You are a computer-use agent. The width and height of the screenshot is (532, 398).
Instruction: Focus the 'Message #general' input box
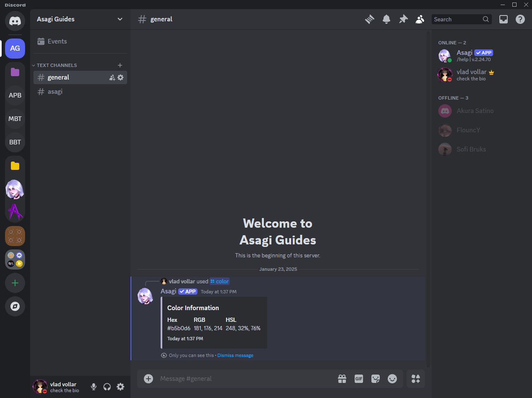click(246, 379)
